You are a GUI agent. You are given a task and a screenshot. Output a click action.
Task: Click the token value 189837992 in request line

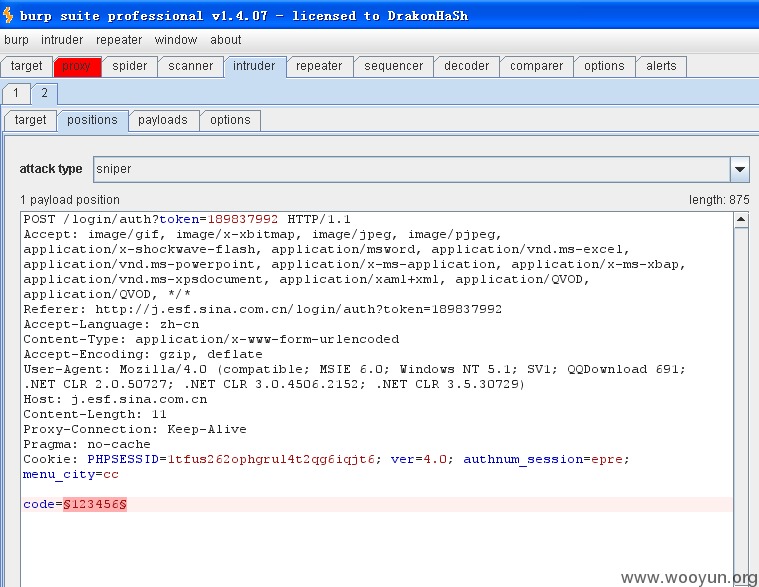click(x=243, y=219)
